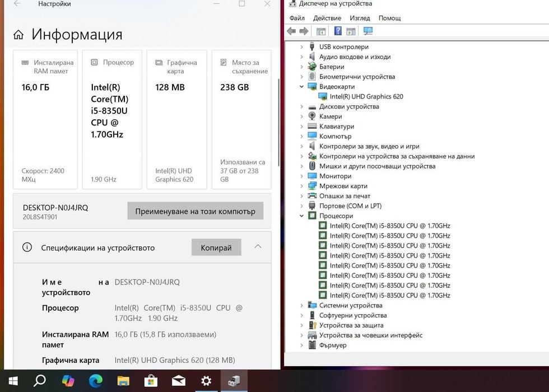Scan for hardware changes monitor icon
This screenshot has height=392, width=549.
click(368, 31)
